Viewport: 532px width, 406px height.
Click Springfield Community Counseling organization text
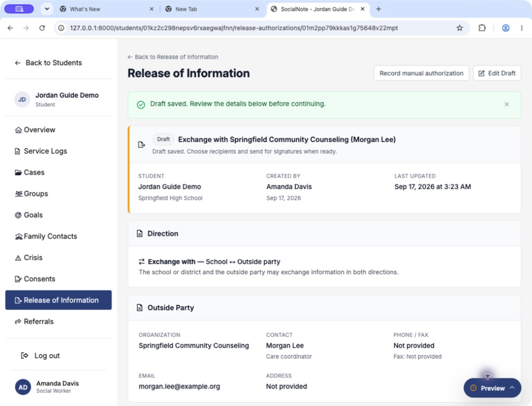tap(194, 346)
